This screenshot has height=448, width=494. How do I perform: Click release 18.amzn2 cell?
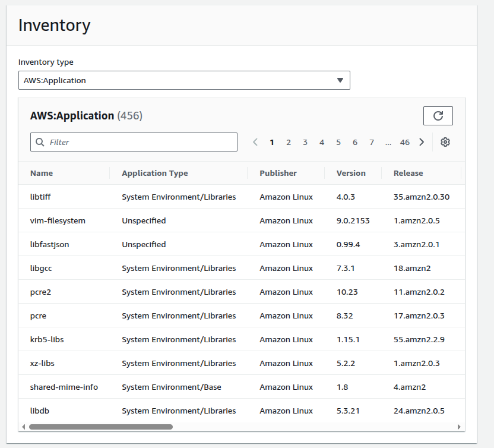click(412, 269)
